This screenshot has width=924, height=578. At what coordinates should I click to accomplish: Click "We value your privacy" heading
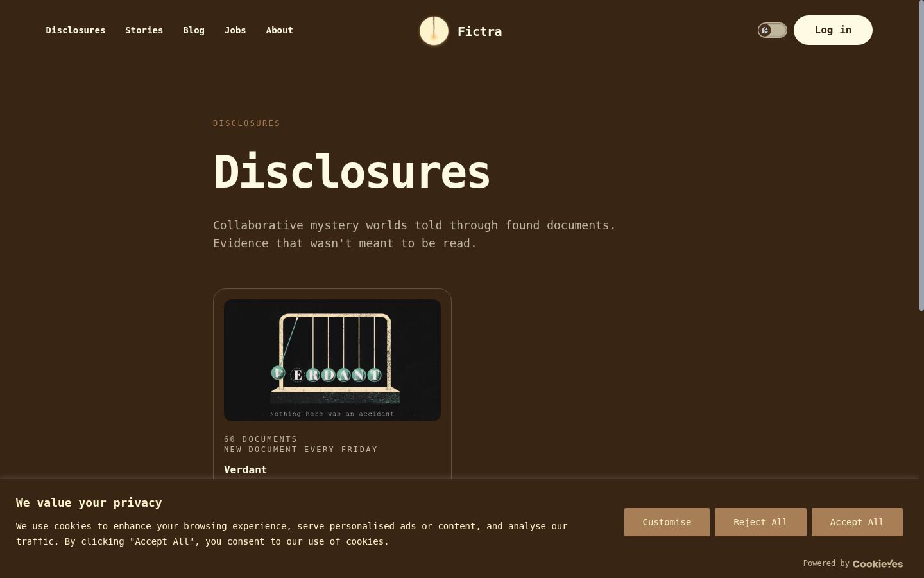tap(89, 503)
